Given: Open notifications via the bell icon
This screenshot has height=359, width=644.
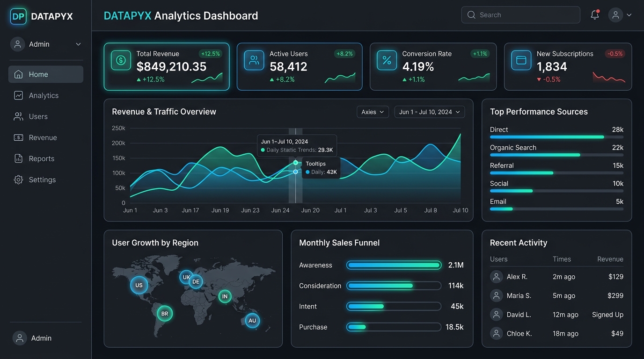Looking at the screenshot, I should (595, 15).
